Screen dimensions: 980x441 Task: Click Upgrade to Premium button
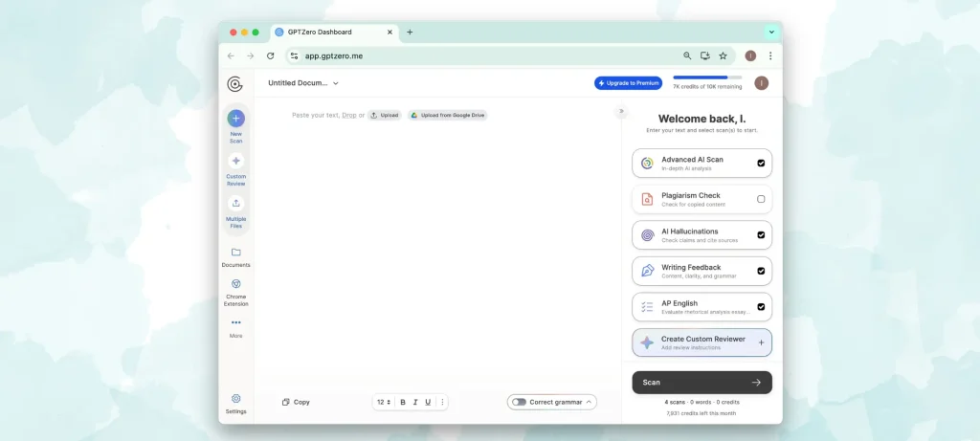628,83
